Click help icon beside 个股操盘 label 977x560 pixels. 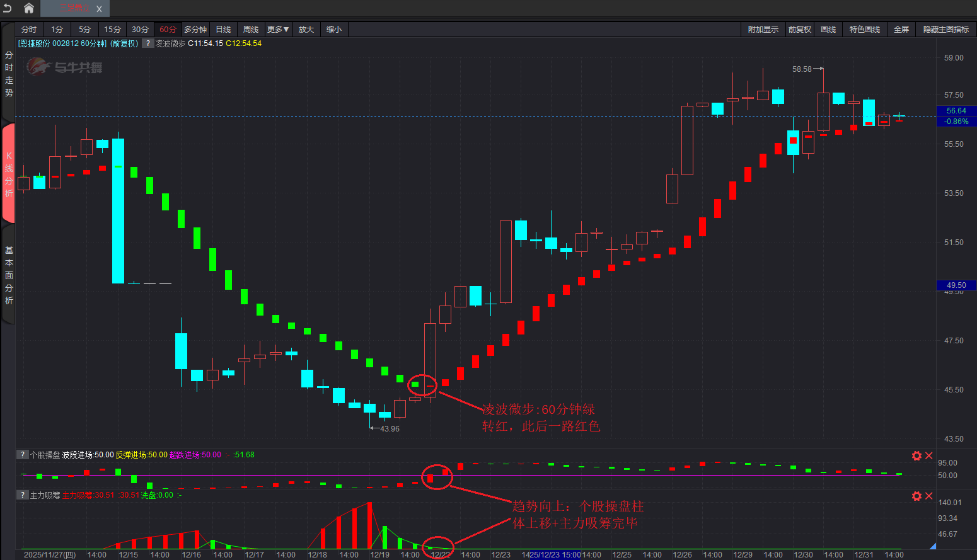tap(22, 455)
